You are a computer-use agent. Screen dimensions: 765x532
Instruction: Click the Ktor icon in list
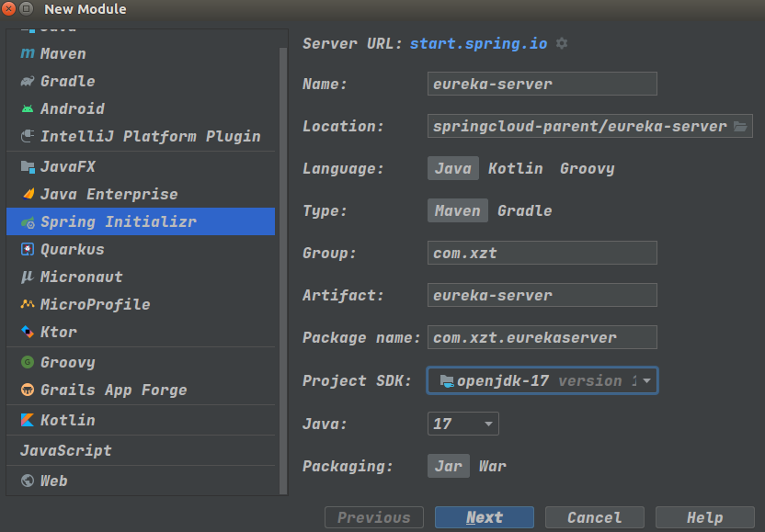[28, 333]
